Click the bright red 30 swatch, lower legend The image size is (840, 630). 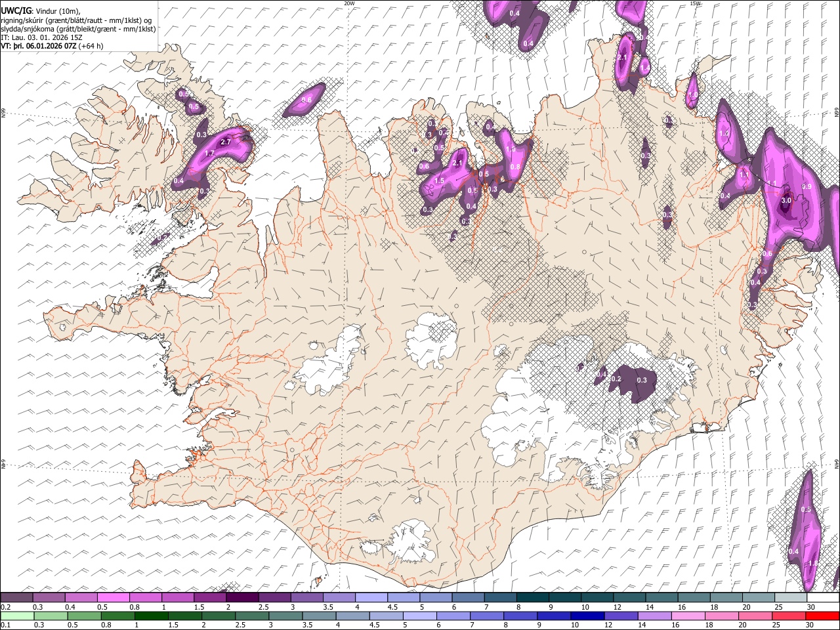coord(823,616)
